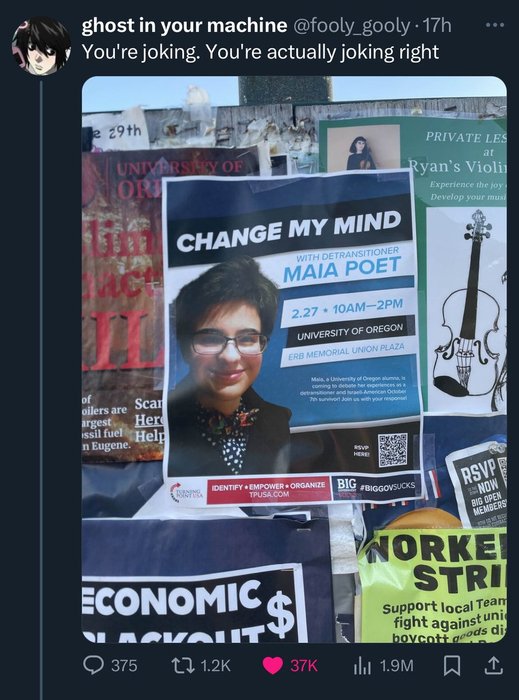Open view analytics bar-chart icon
This screenshot has width=519, height=700.
[x=361, y=666]
